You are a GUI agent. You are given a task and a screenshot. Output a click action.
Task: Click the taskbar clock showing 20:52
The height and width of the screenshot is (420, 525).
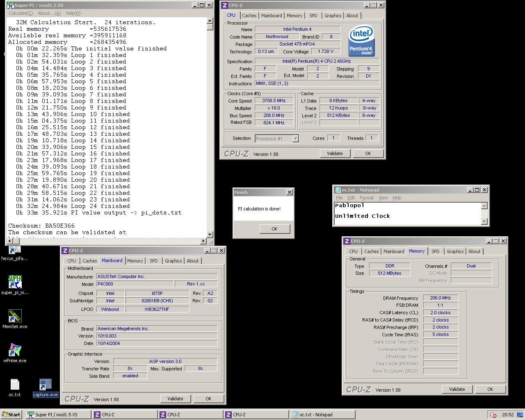[508, 415]
